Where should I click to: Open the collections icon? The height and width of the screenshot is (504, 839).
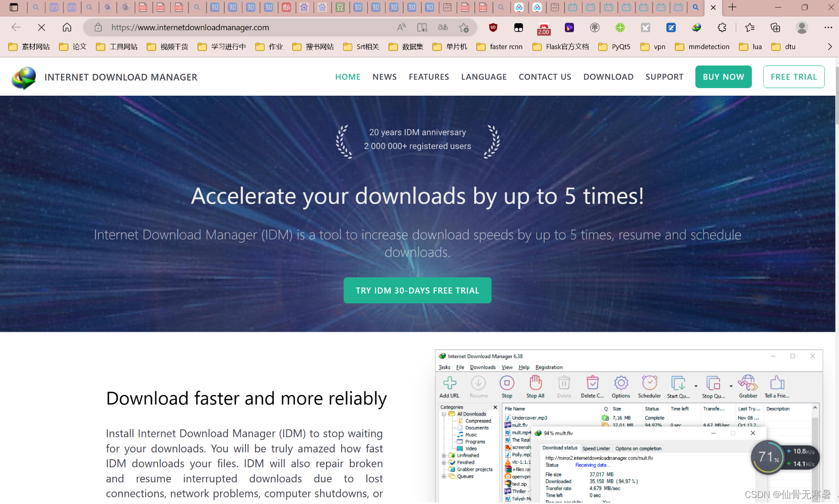point(776,27)
